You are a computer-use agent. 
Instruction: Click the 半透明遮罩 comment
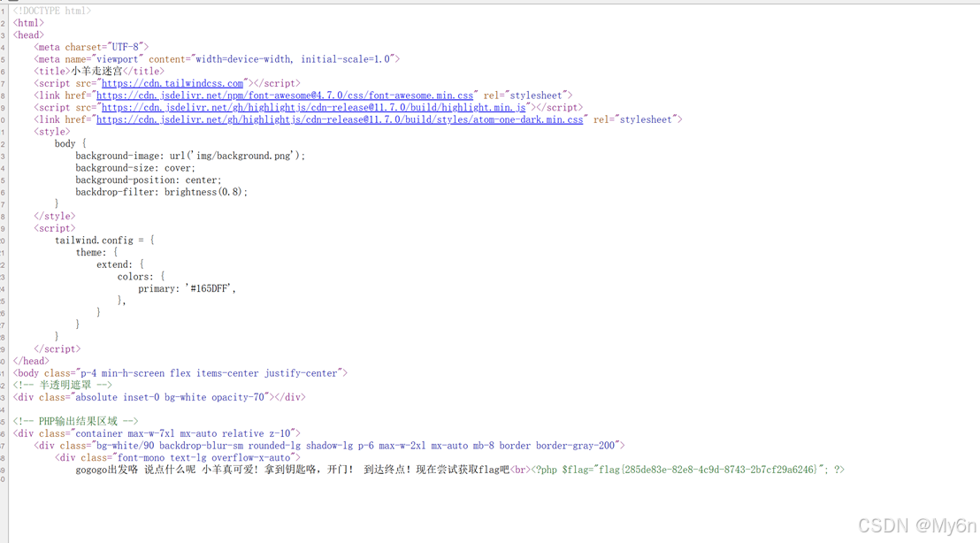tap(63, 385)
